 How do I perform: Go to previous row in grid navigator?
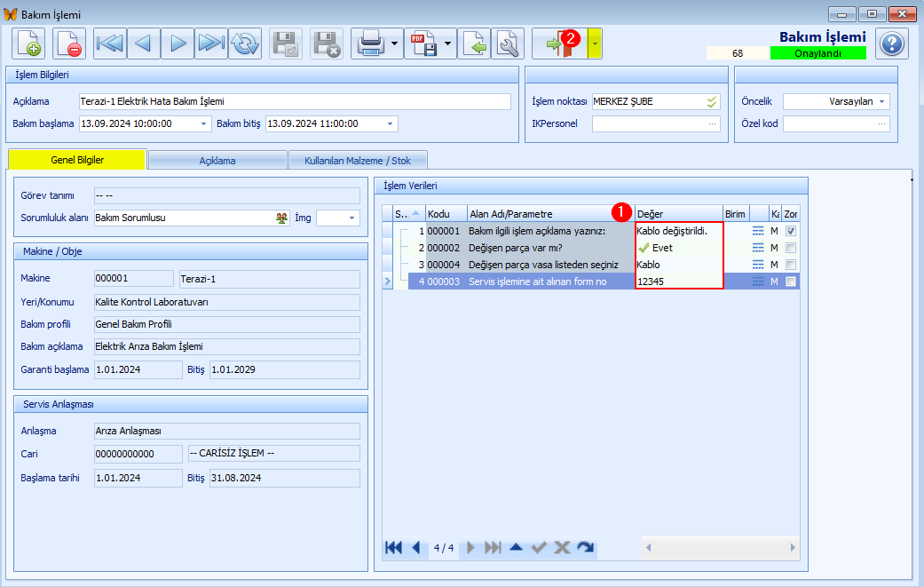416,548
